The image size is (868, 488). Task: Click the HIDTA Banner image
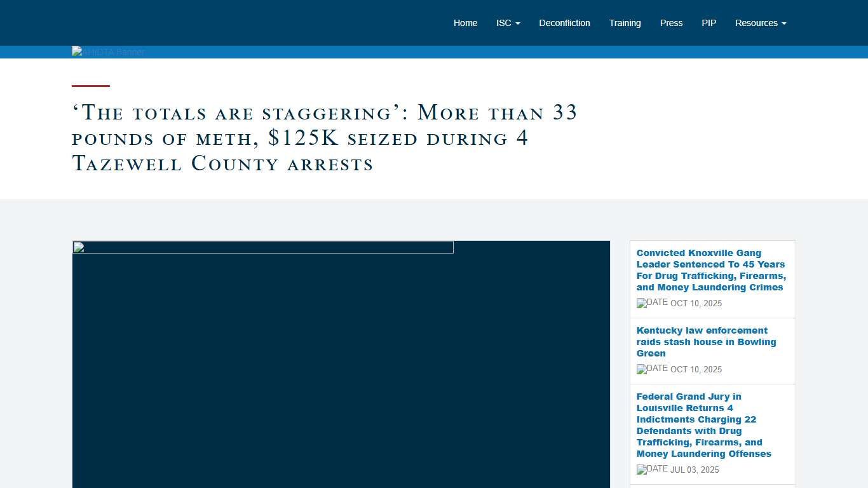pyautogui.click(x=109, y=52)
